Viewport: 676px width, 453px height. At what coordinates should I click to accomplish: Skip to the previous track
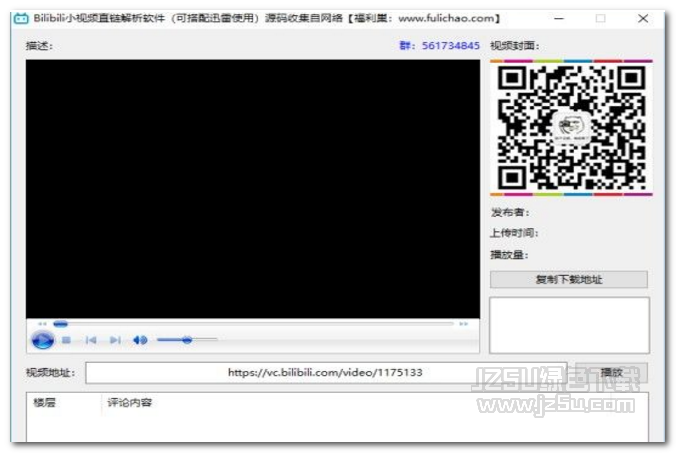[91, 340]
